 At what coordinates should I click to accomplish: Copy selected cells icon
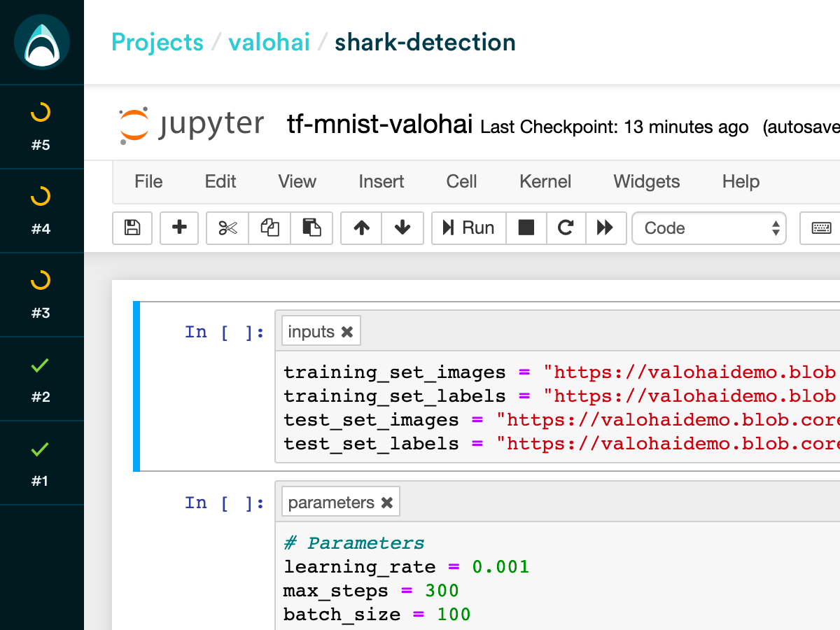point(269,227)
